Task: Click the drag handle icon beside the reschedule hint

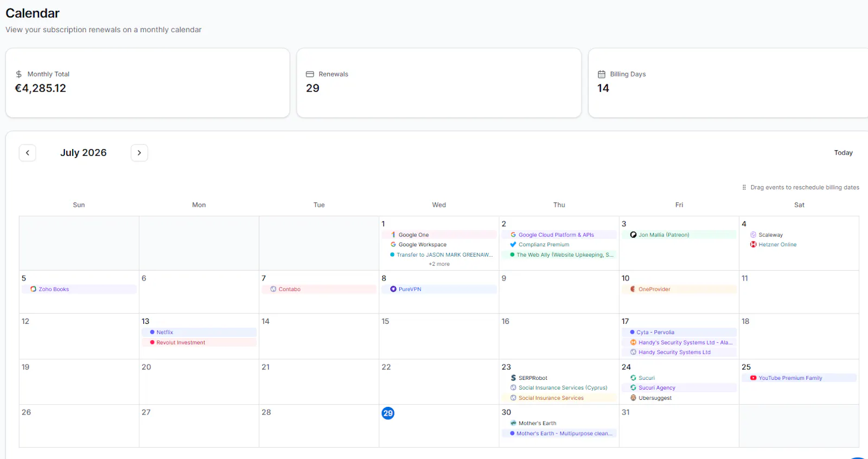Action: point(744,188)
